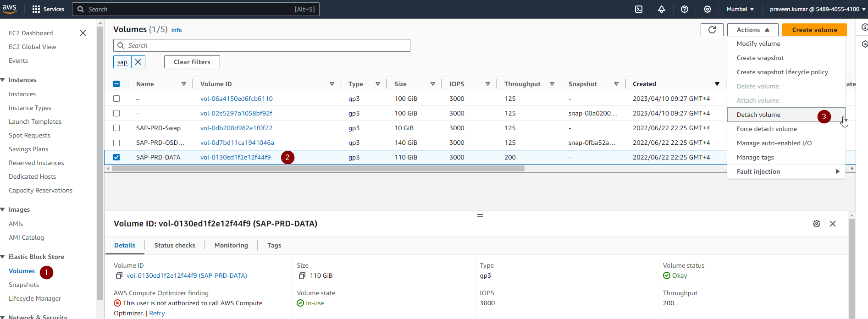Image resolution: width=868 pixels, height=319 pixels.
Task: Open volume link vol-0db208d982e1f0f22
Action: point(237,128)
